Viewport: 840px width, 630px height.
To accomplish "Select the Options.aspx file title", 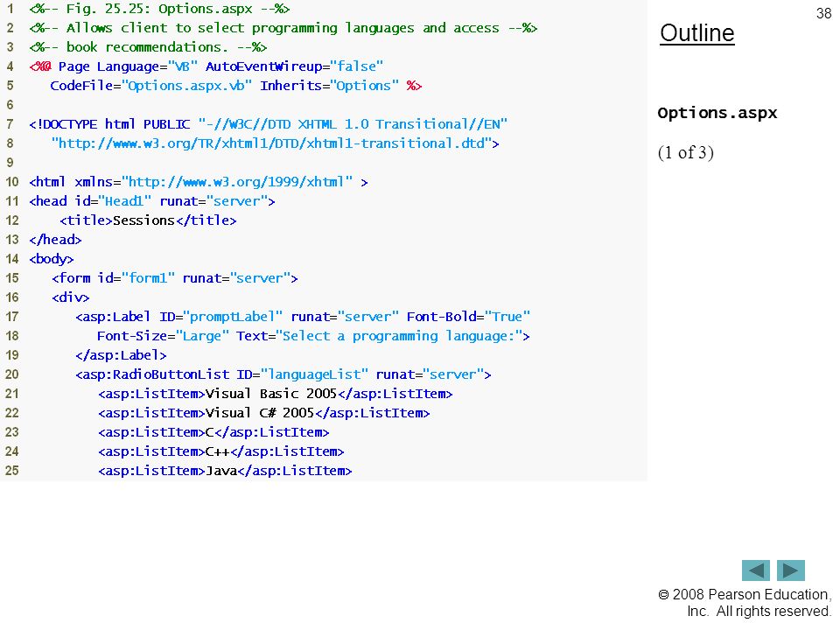I will [x=717, y=113].
